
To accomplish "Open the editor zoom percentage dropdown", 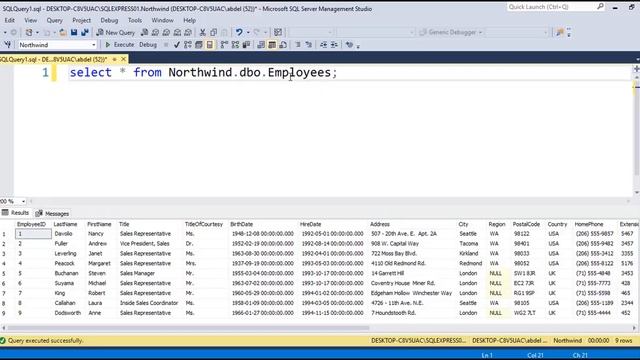I will coord(23,201).
